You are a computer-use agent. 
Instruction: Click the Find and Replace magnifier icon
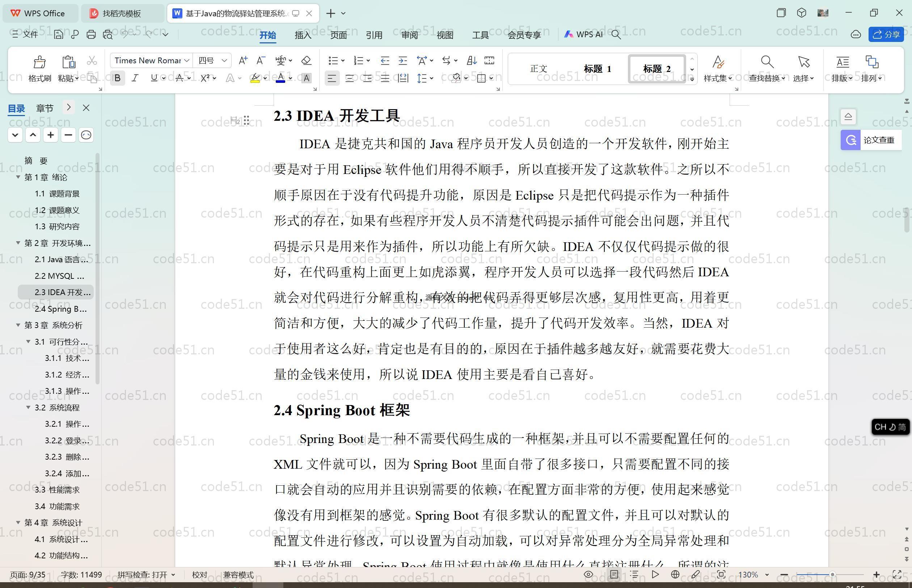(767, 61)
